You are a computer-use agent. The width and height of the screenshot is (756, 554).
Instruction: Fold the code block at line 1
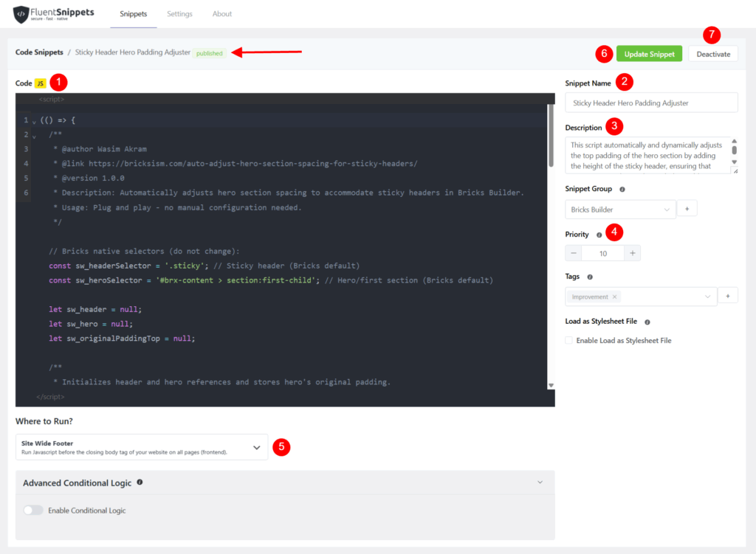click(34, 121)
